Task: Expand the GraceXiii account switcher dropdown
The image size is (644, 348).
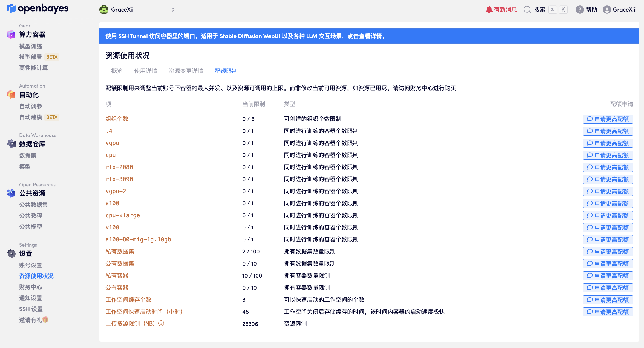Action: point(173,10)
